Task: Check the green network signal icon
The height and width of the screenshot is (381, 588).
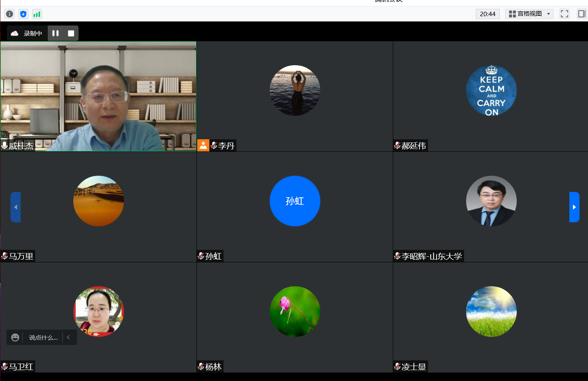Action: (x=37, y=14)
